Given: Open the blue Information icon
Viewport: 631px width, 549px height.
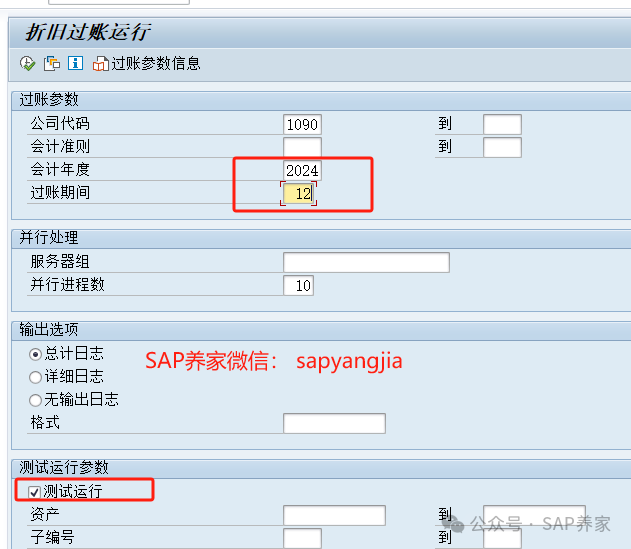Looking at the screenshot, I should 75,63.
